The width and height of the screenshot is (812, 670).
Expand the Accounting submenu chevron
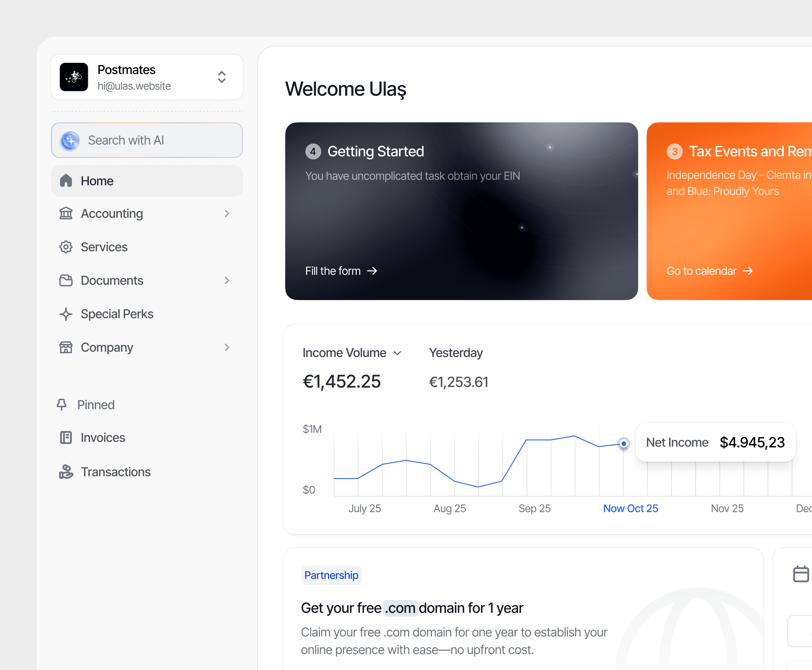(227, 213)
